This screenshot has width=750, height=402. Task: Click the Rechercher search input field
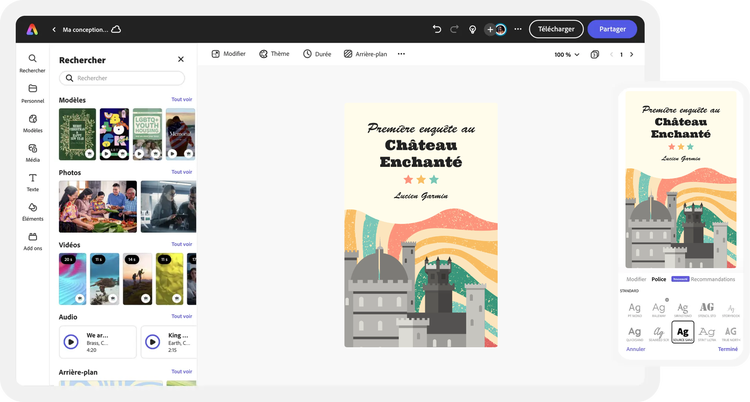pyautogui.click(x=122, y=78)
